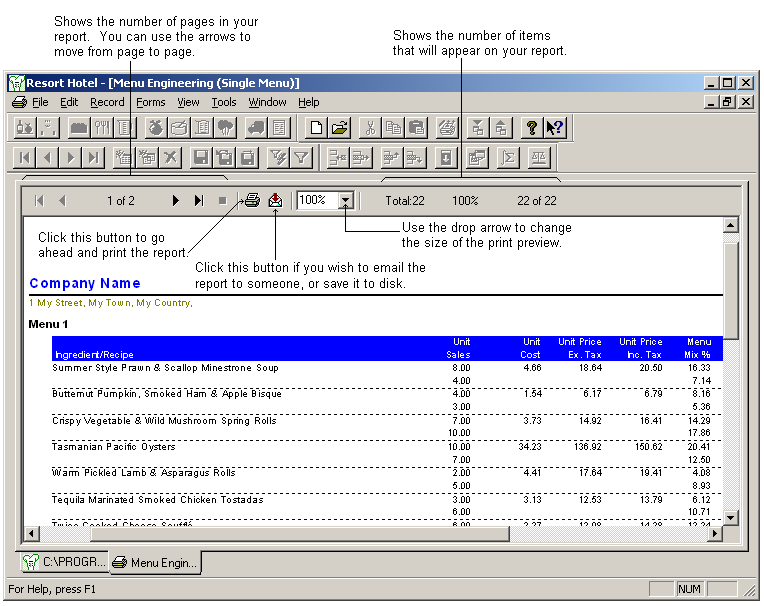The image size is (764, 606).
Task: Click the mixing bowl toolbar icon
Action: click(x=179, y=128)
